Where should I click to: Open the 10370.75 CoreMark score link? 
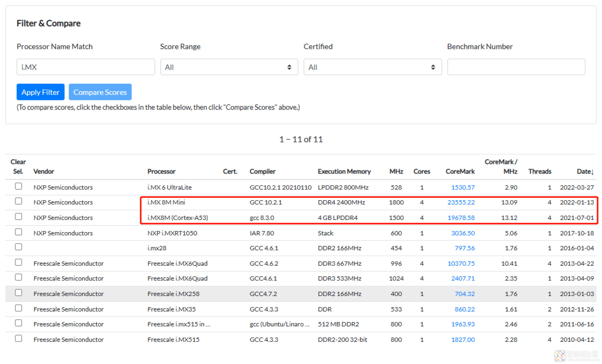pyautogui.click(x=461, y=263)
